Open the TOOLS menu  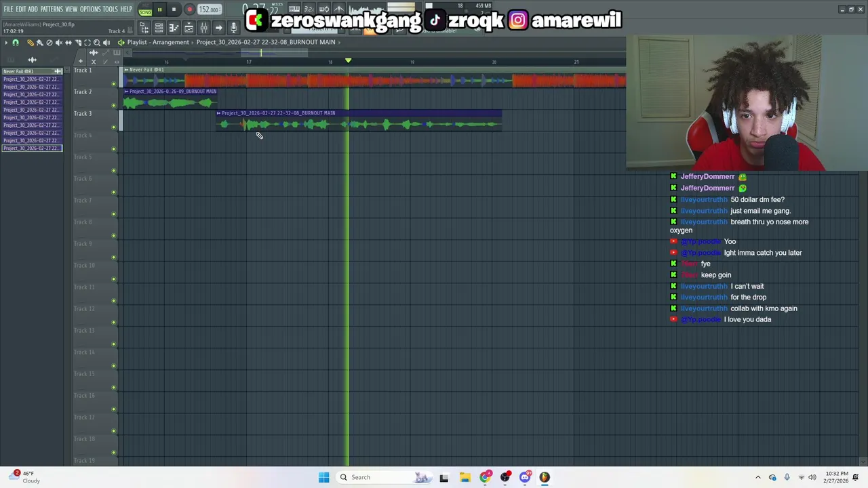[111, 9]
